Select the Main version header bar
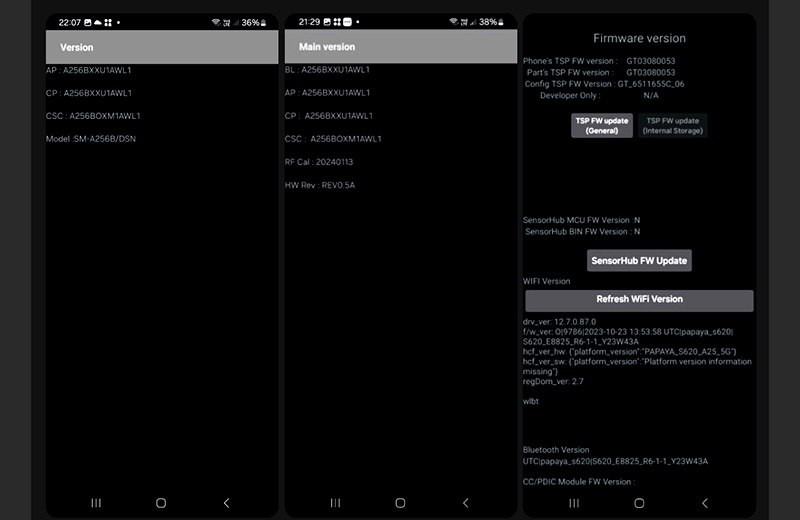 [x=401, y=46]
